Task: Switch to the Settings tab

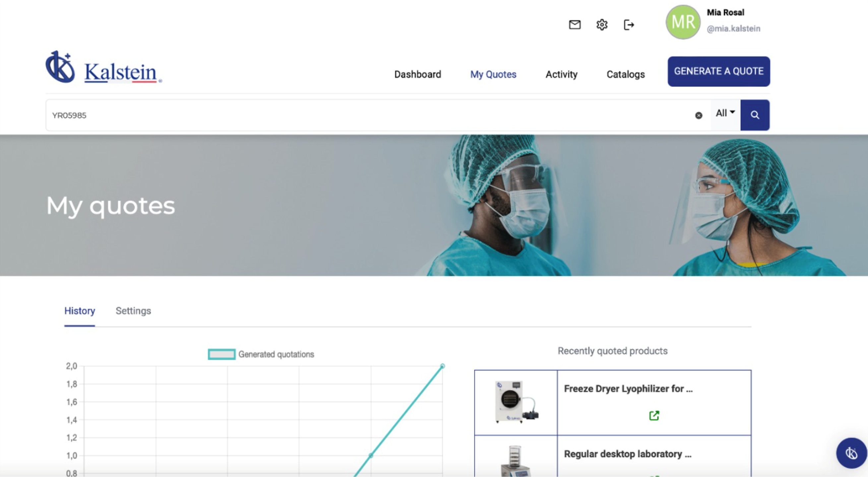Action: 133,310
